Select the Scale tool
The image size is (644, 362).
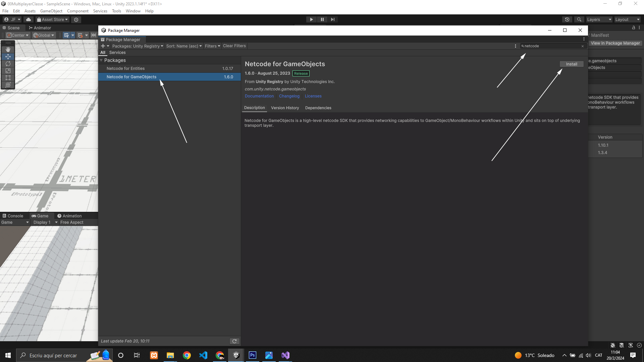[8, 71]
